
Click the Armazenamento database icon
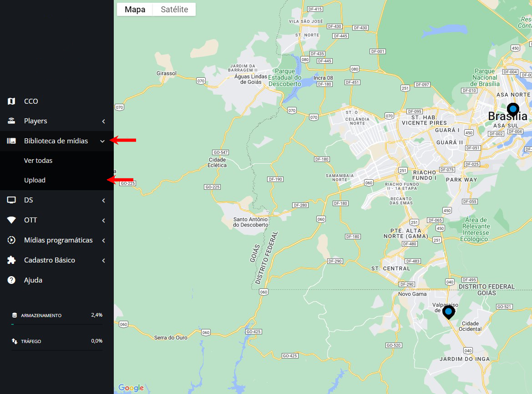[15, 315]
